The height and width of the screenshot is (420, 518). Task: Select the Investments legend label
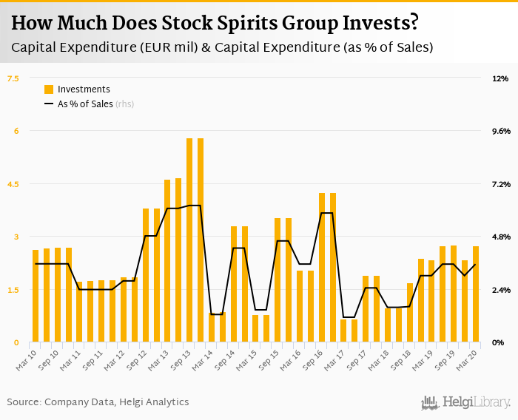pos(84,89)
